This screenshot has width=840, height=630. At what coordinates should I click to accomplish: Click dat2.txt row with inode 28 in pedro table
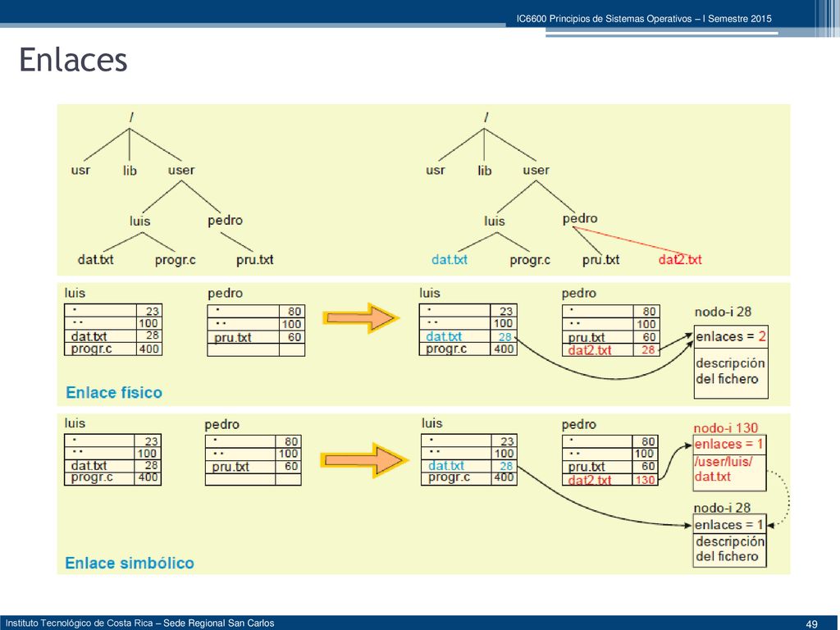click(611, 349)
